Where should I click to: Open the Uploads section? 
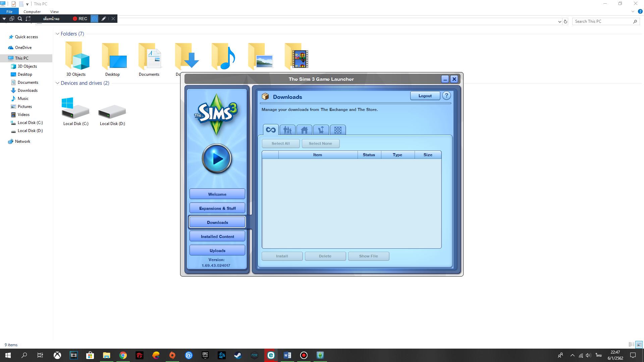(x=217, y=250)
